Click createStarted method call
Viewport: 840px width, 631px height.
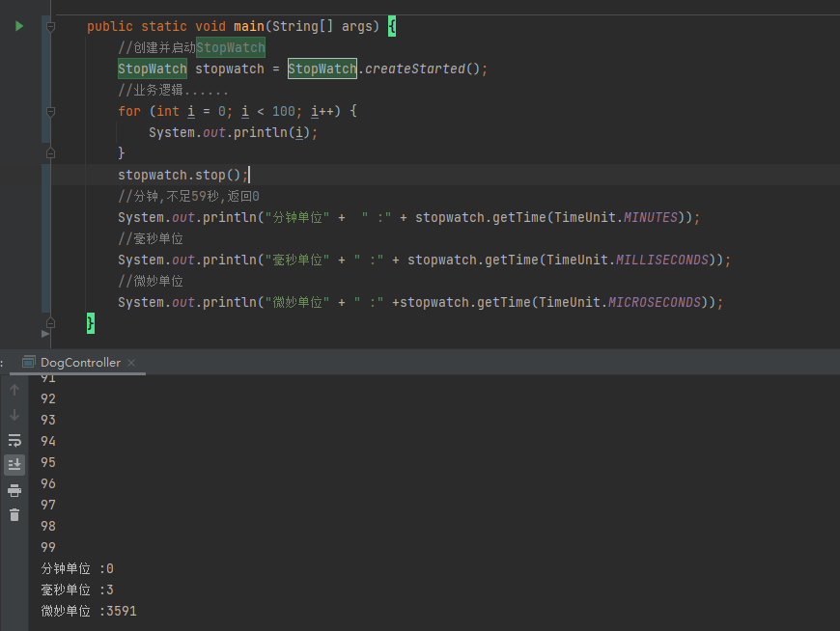pos(414,69)
